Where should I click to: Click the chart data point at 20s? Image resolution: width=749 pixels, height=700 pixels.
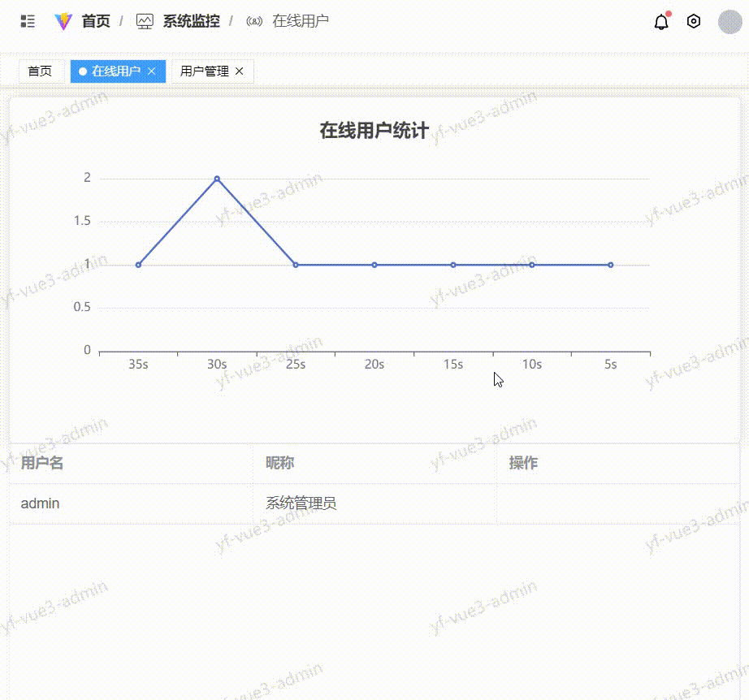pos(374,265)
